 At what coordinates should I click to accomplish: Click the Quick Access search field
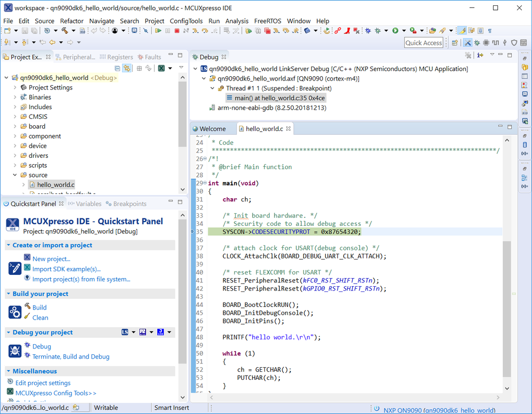tap(424, 43)
